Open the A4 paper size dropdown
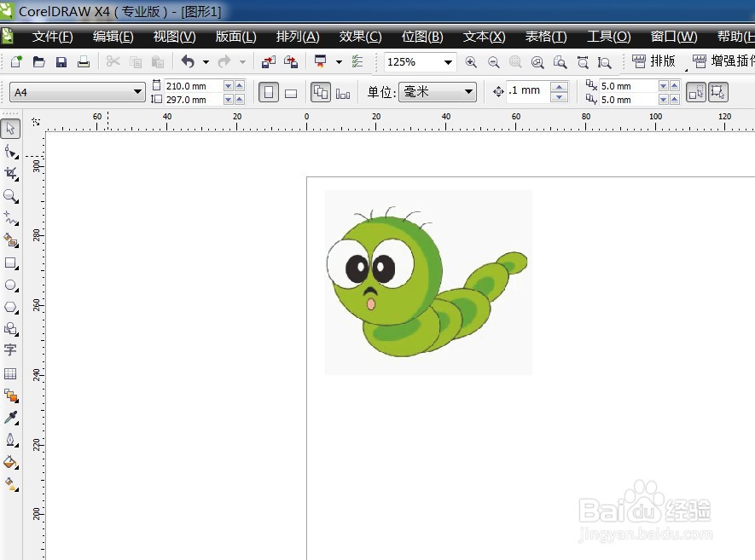This screenshot has width=755, height=560. [x=137, y=91]
